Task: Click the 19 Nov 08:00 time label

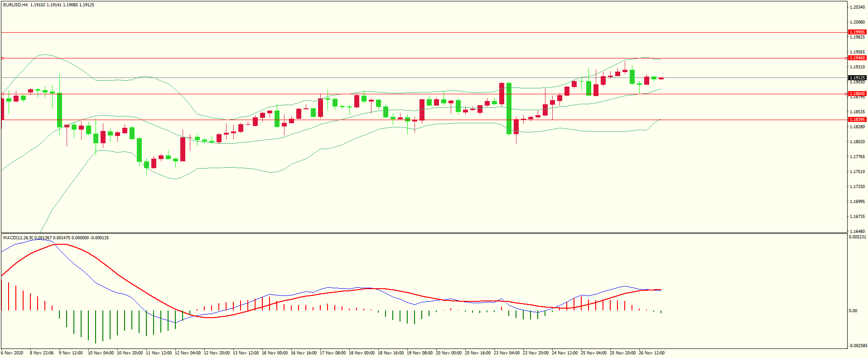Action: coord(420,353)
